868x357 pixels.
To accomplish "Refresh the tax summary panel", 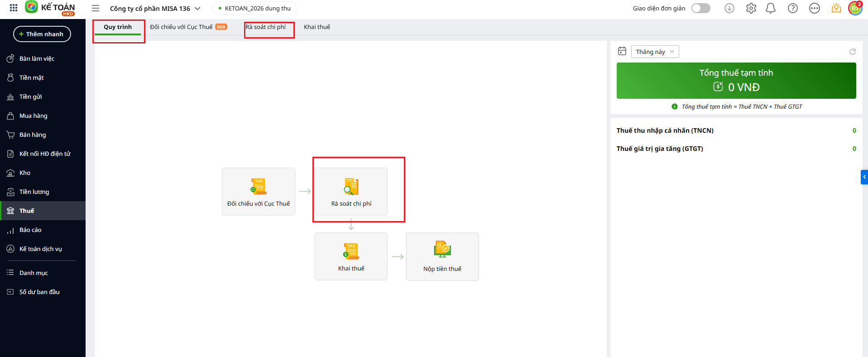I will click(x=852, y=52).
